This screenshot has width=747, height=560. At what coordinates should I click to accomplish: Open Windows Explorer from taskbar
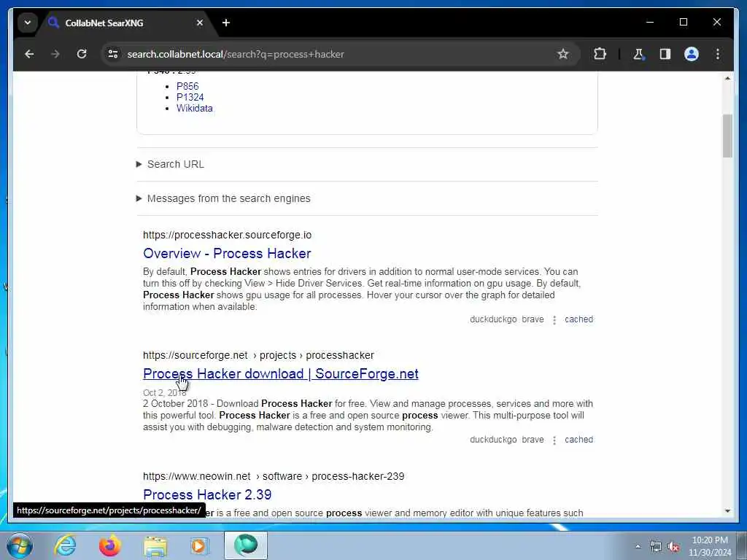(x=155, y=545)
